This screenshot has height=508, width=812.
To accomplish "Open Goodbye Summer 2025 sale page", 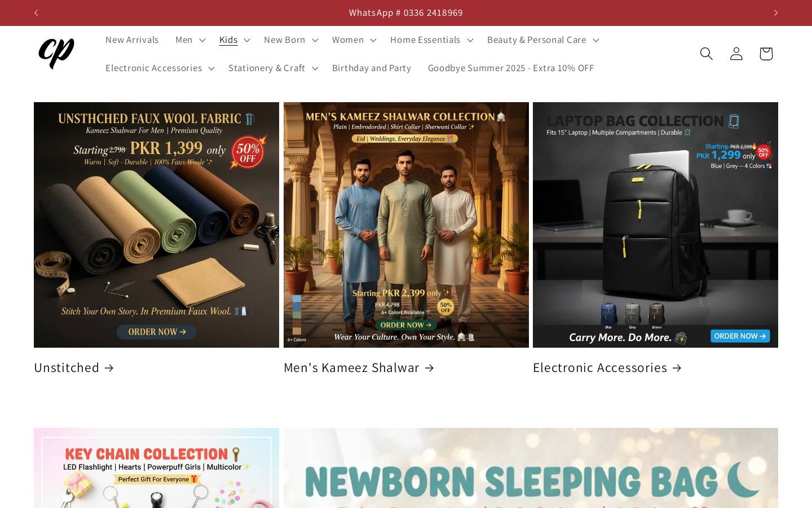I will click(x=511, y=68).
